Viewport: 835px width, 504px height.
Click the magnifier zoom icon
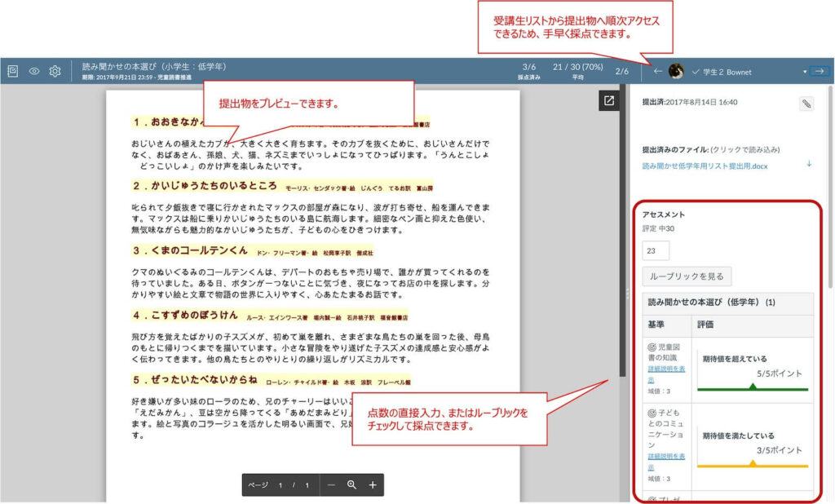(351, 484)
